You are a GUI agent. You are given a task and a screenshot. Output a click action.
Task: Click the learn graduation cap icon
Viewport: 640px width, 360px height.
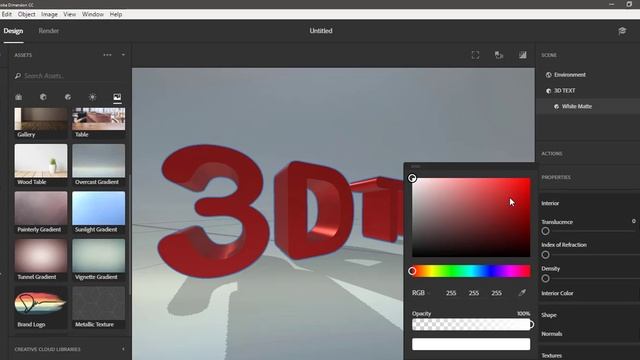click(x=622, y=31)
